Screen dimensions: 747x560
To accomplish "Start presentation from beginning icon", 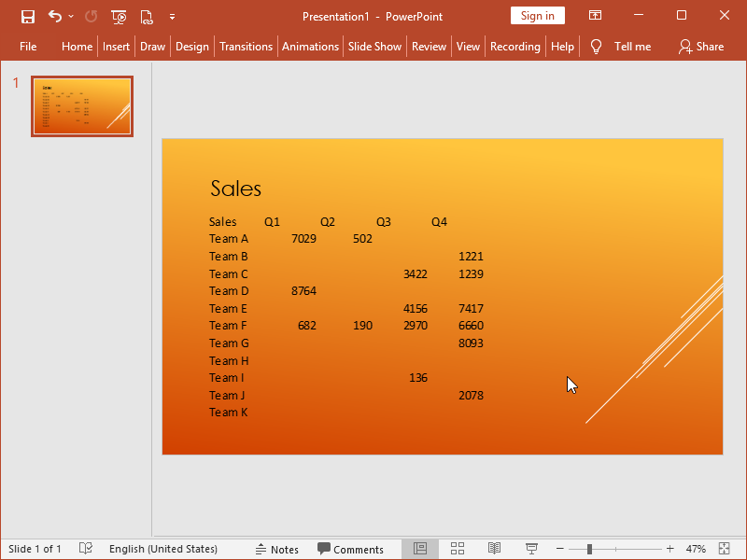I will [119, 17].
